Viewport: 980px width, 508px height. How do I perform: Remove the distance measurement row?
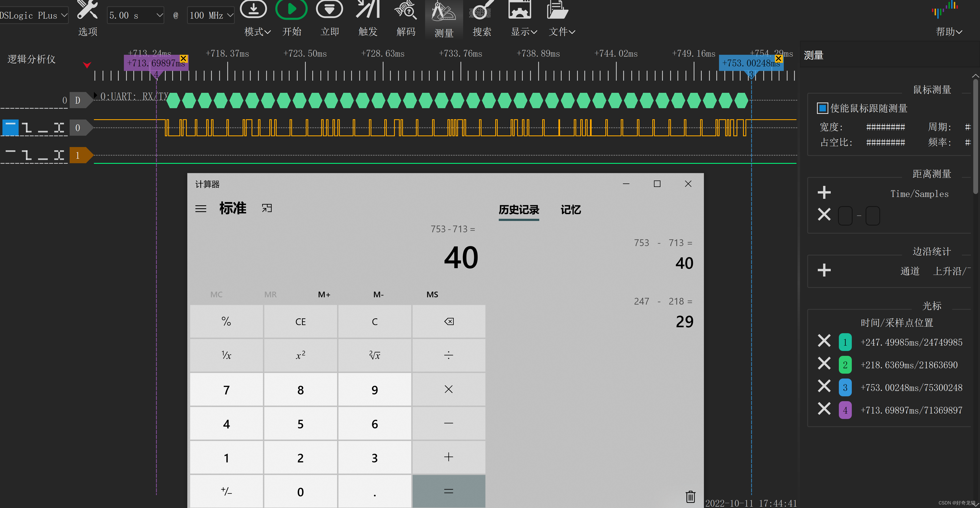click(x=824, y=214)
